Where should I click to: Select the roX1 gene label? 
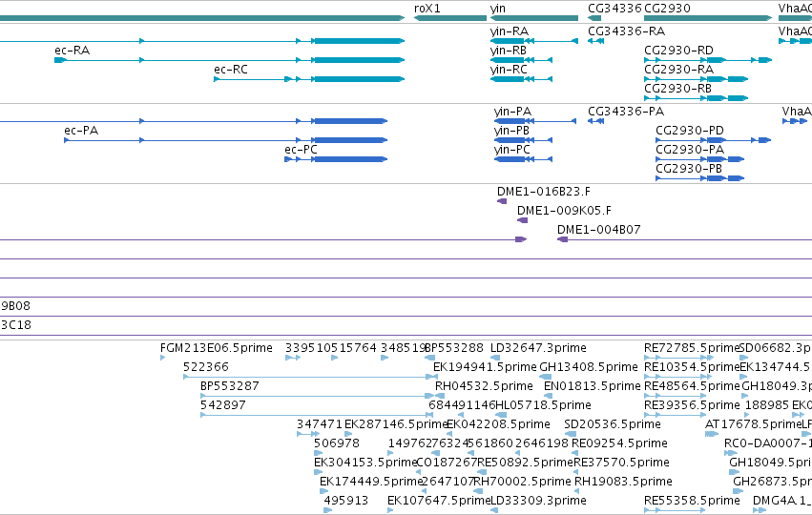point(427,9)
